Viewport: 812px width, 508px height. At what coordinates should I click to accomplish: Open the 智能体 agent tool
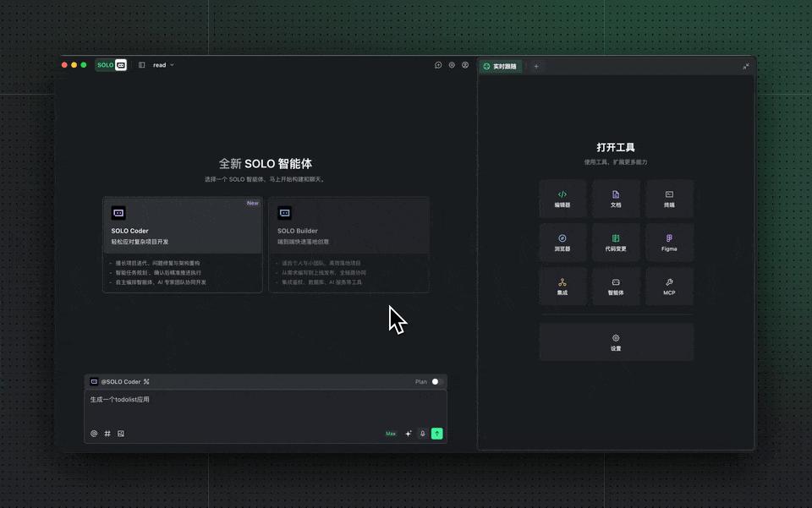[616, 287]
